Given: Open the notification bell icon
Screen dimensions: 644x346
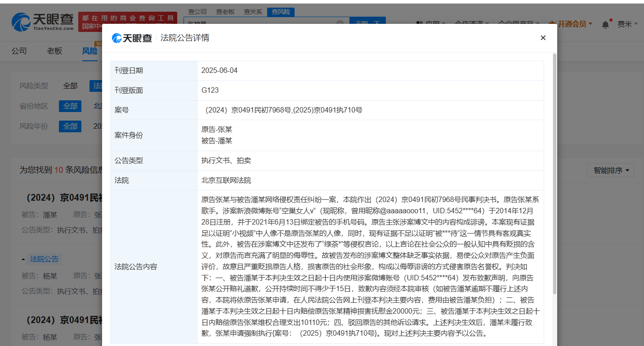Looking at the screenshot, I should pos(605,24).
